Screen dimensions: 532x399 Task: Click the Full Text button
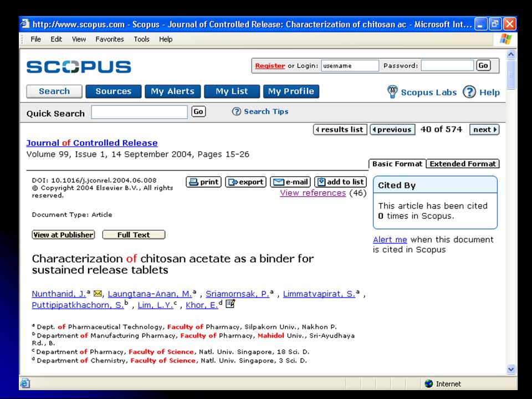[134, 235]
